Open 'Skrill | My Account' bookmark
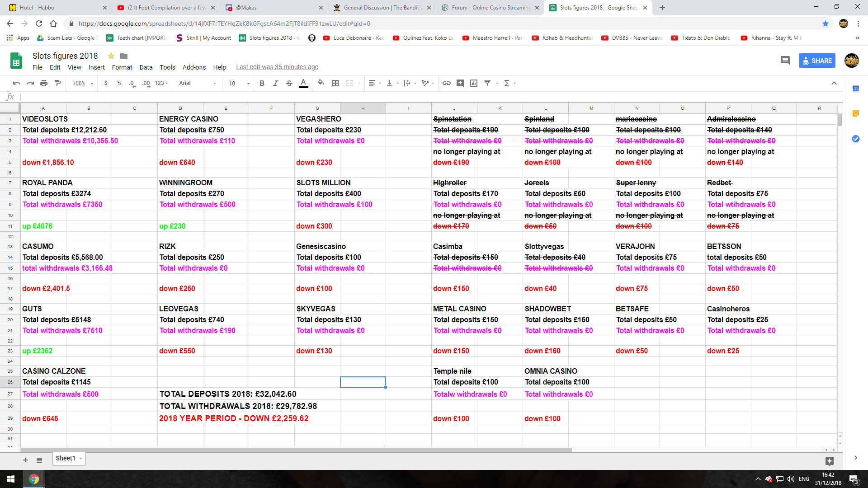 click(204, 38)
